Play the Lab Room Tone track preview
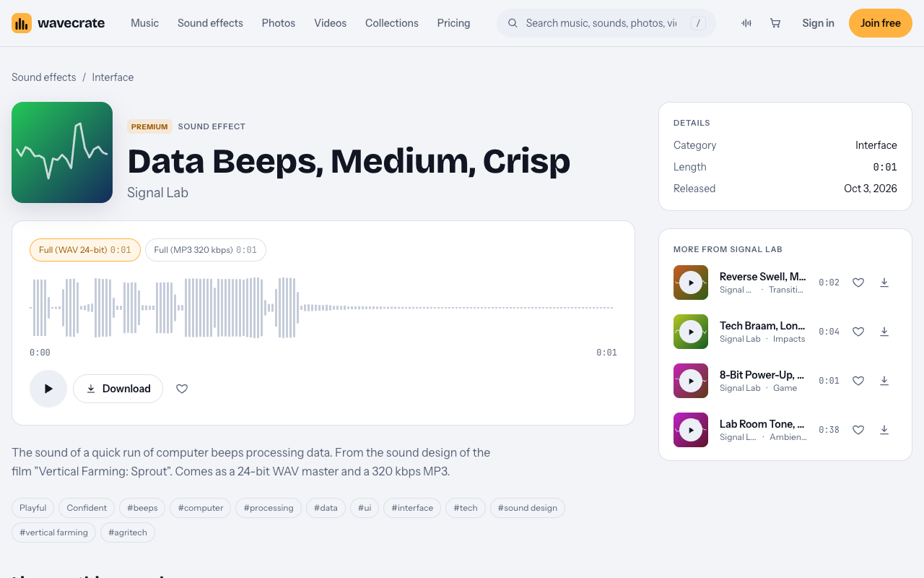 (691, 430)
